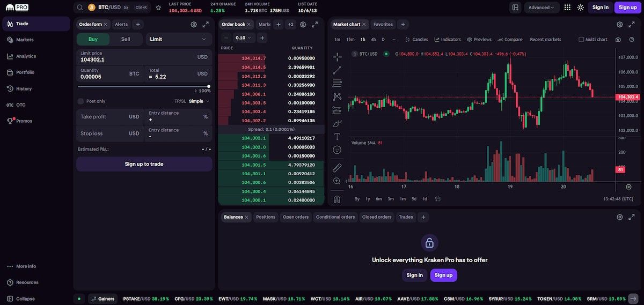
Task: Open Portfolio from the sidebar
Action: click(x=25, y=72)
